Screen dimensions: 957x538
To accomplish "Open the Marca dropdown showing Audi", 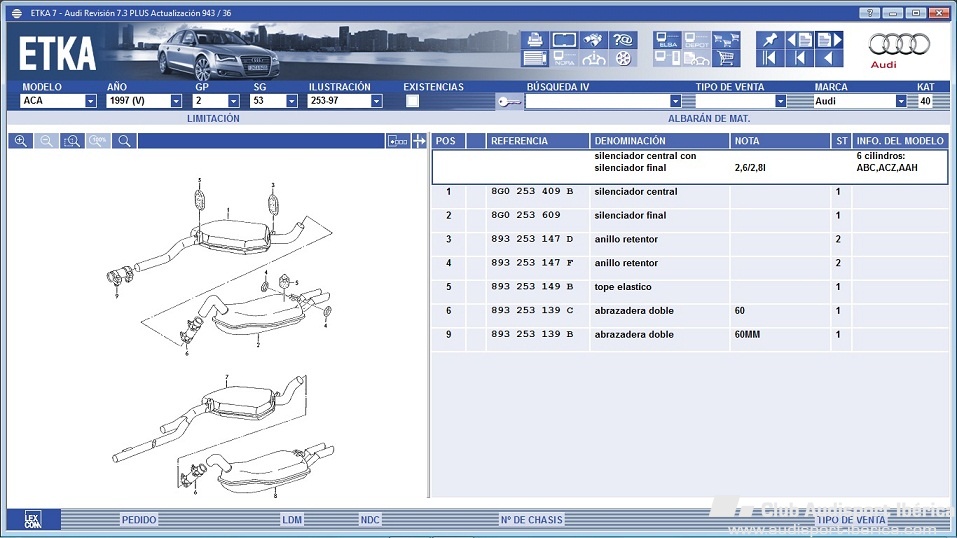I will [900, 101].
